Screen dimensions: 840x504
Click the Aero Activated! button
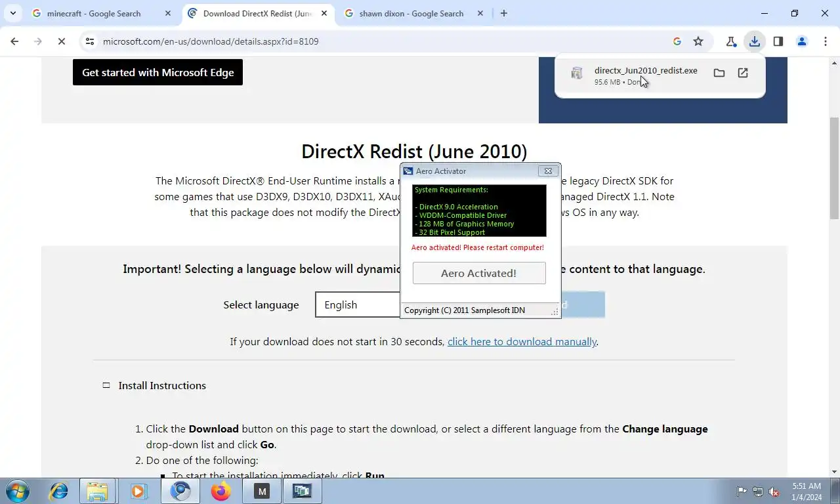point(479,273)
